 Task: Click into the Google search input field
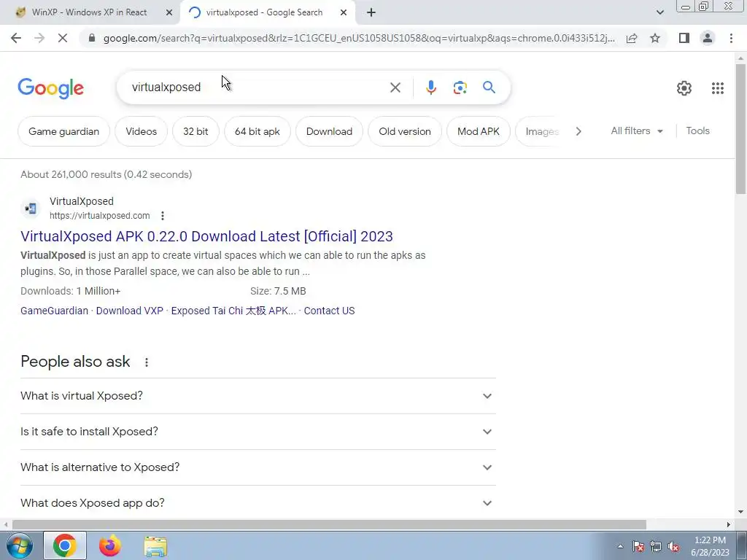point(258,87)
